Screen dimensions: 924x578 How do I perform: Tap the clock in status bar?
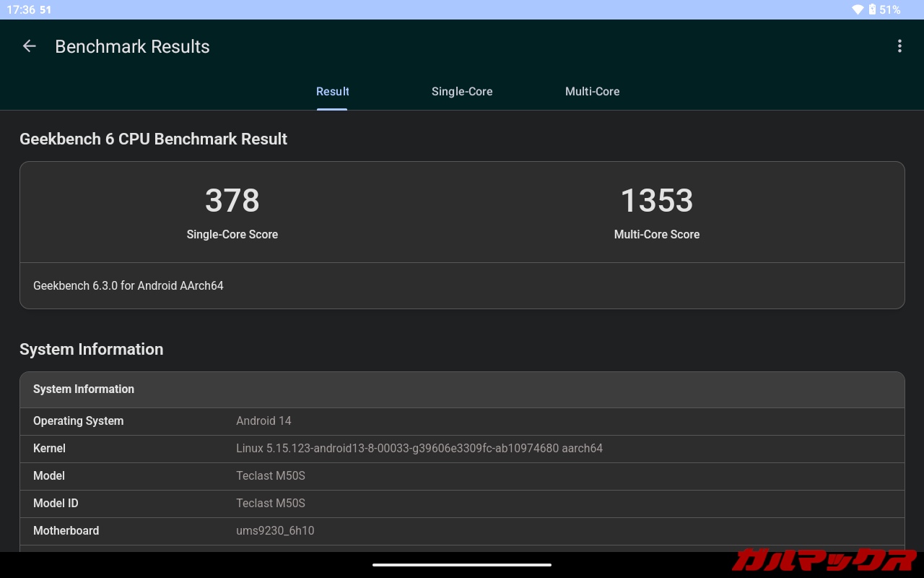point(20,9)
